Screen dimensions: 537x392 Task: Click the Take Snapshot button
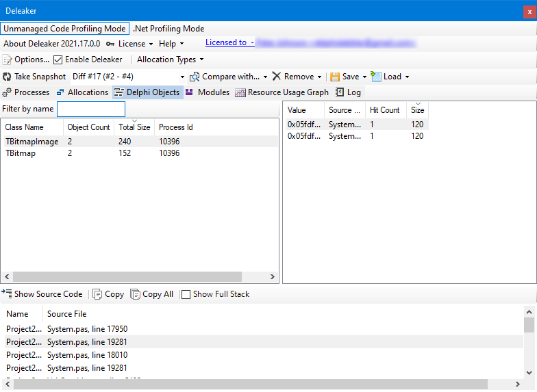pos(34,77)
